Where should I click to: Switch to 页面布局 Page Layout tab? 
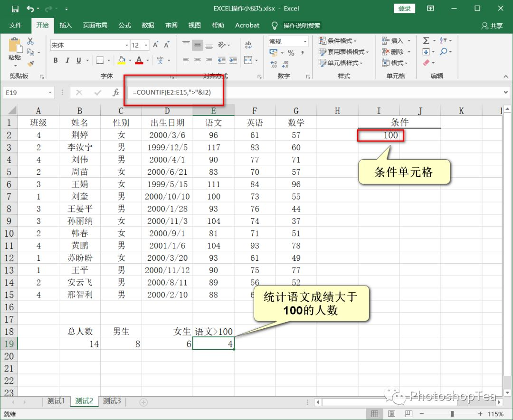(95, 25)
